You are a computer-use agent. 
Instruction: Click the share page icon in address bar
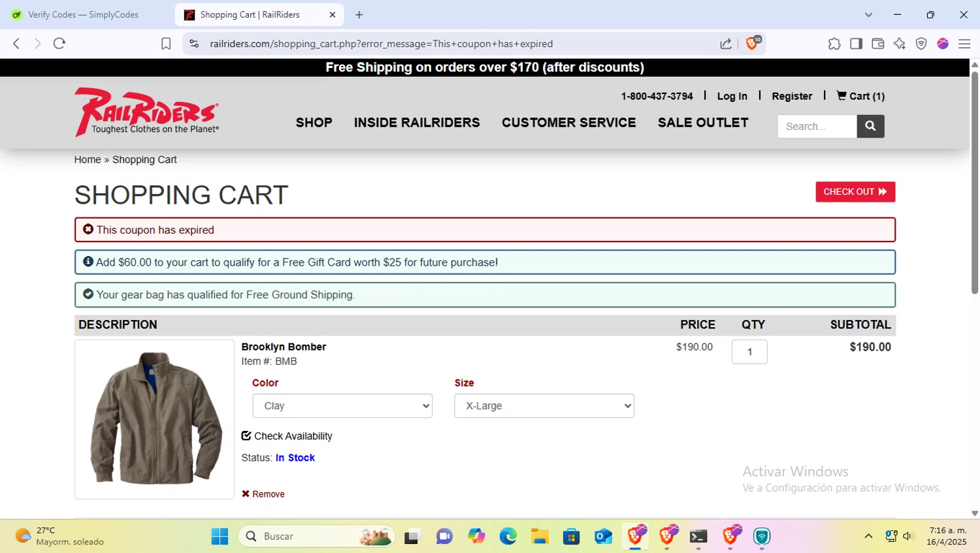[x=726, y=44]
